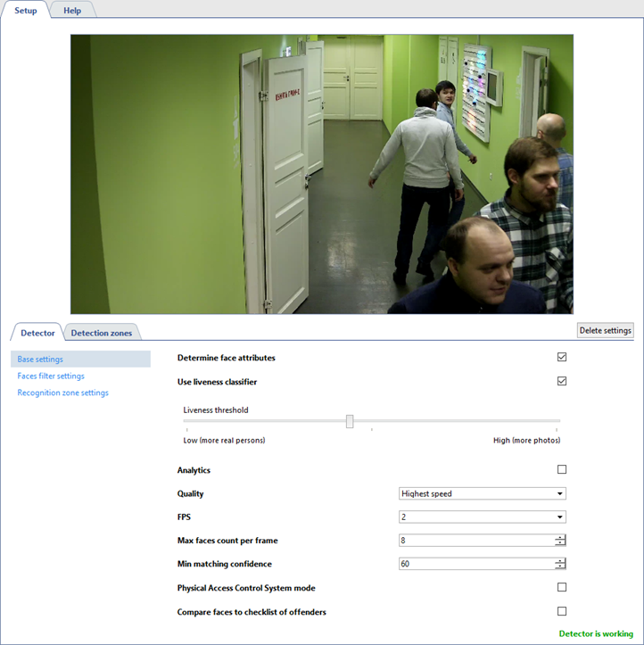Decrease Min matching confidence value
This screenshot has height=645, width=644.
560,566
